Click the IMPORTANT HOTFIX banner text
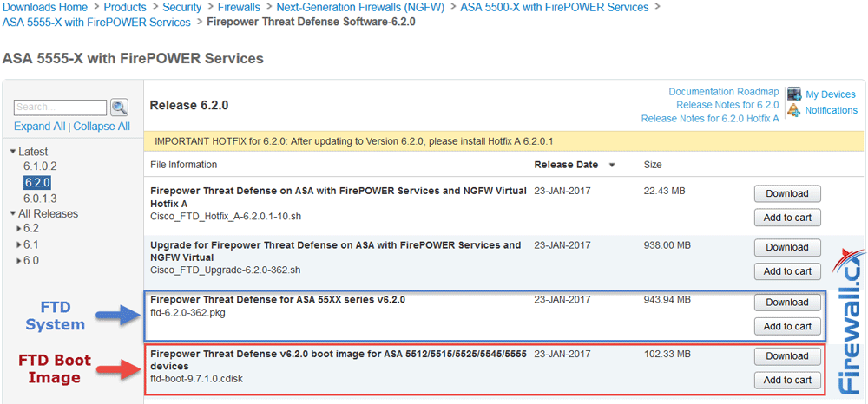The width and height of the screenshot is (868, 404). [354, 141]
